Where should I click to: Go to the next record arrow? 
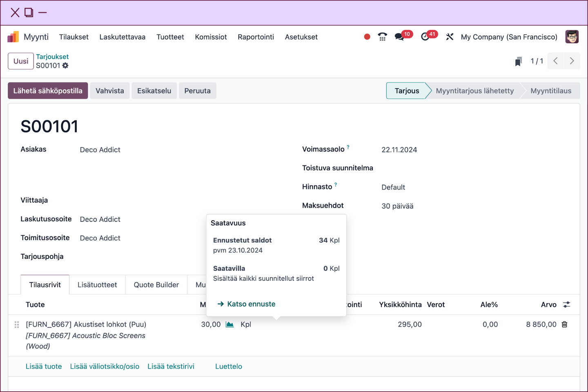click(572, 61)
